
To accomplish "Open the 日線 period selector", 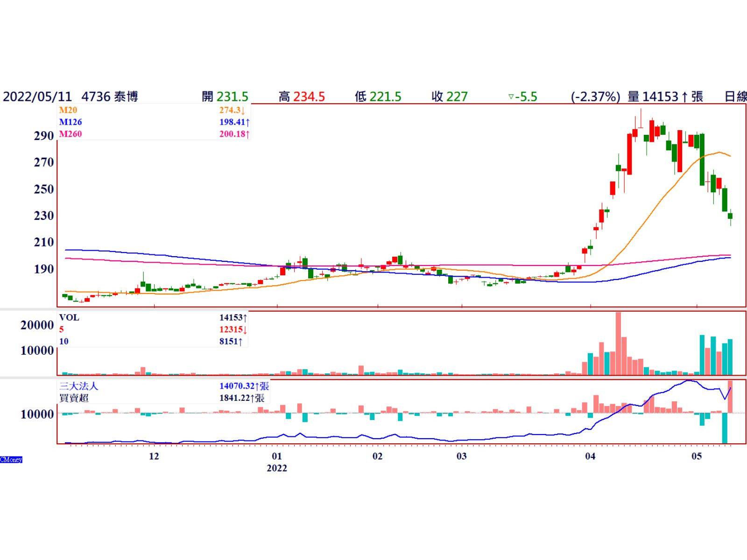I will 735,97.
